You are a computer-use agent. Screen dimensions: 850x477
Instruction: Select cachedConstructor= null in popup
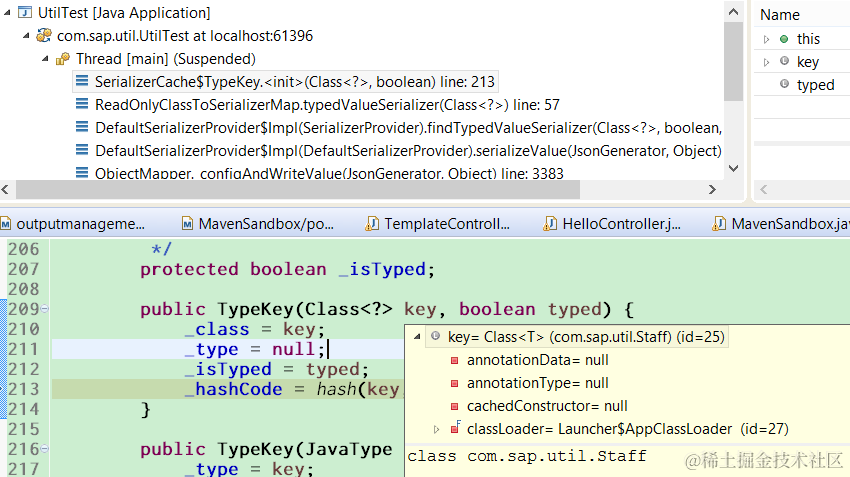548,406
